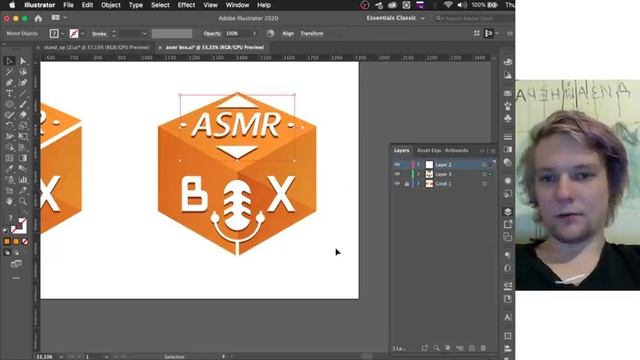Click the Fill/Stroke swatch in toolbox
This screenshot has width=640, height=360.
[x=18, y=226]
